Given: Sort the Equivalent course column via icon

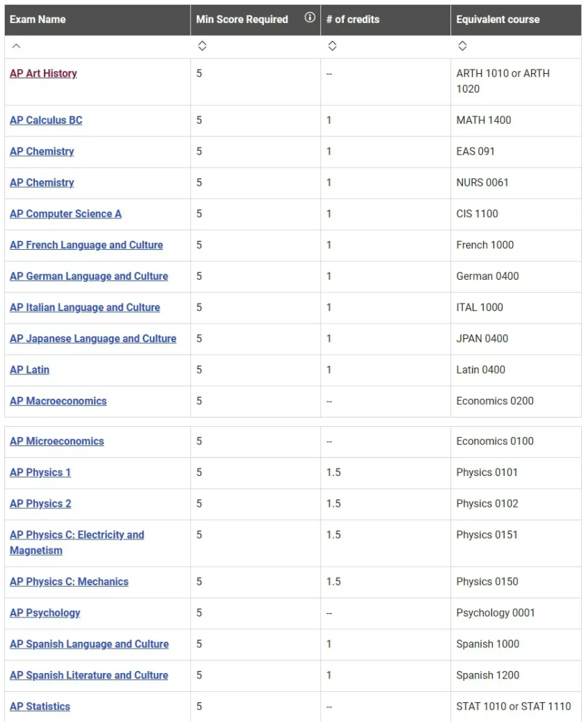Looking at the screenshot, I should 462,47.
